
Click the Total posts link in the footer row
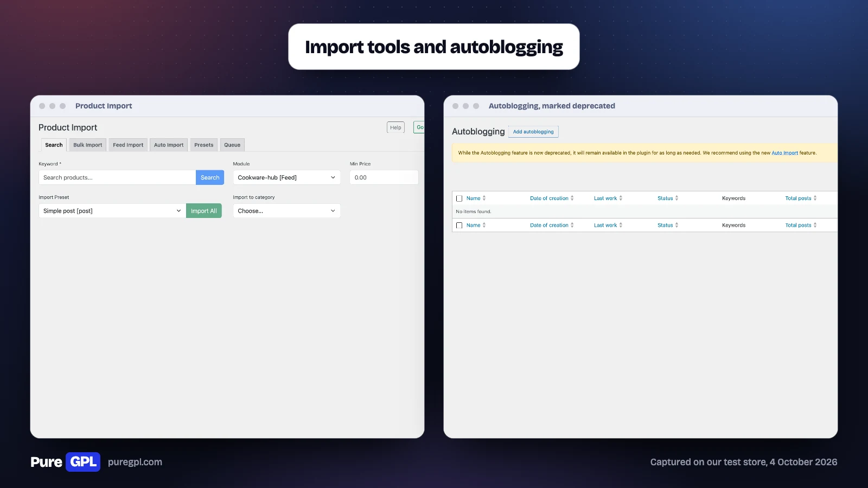click(799, 226)
